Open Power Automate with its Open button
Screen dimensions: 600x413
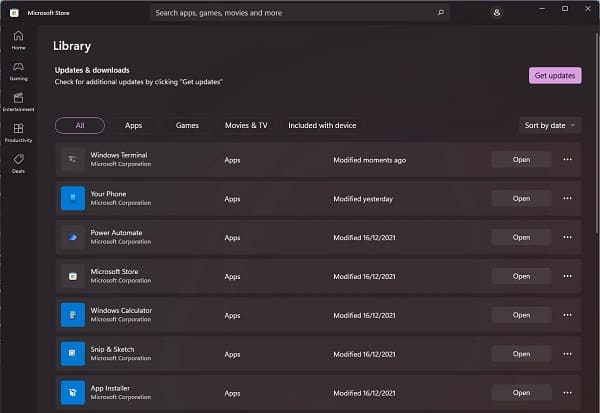click(x=522, y=237)
